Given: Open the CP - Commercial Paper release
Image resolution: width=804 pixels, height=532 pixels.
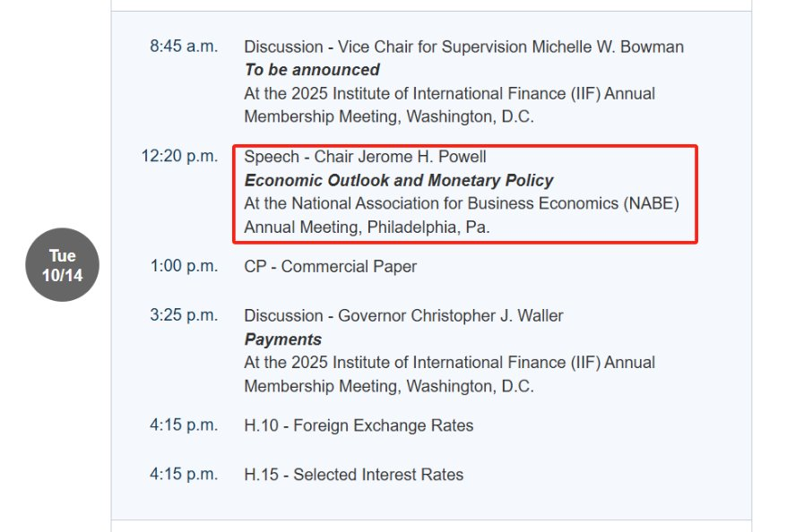Looking at the screenshot, I should point(330,266).
